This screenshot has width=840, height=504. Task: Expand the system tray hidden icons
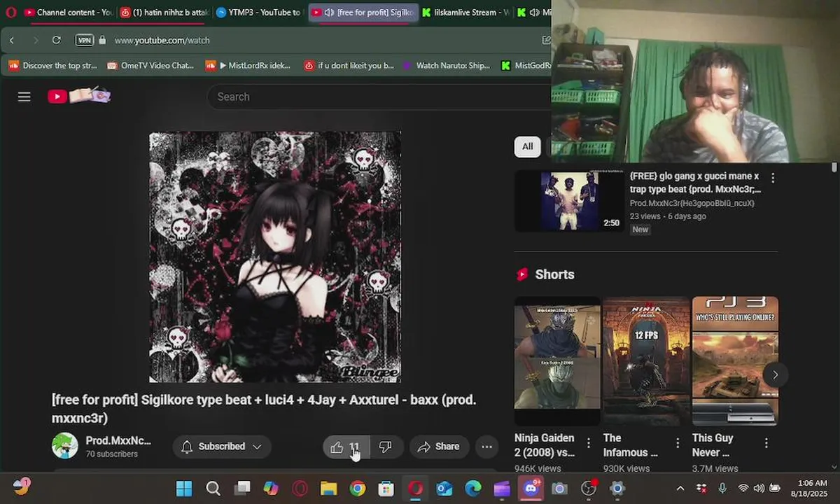[680, 488]
